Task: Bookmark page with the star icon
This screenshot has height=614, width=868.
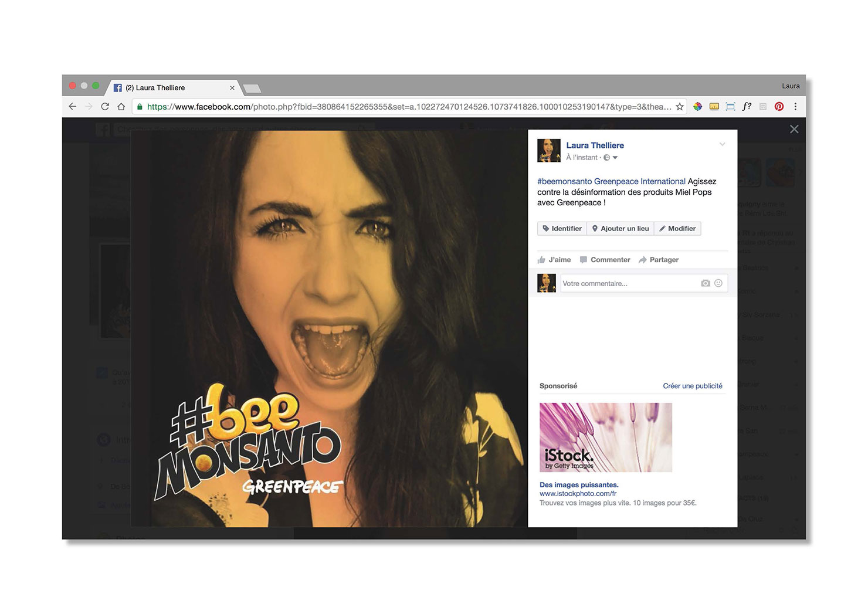Action: tap(680, 107)
